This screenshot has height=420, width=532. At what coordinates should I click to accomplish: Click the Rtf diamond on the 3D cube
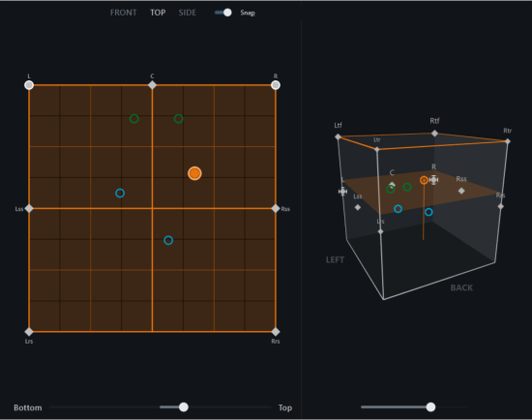click(434, 134)
